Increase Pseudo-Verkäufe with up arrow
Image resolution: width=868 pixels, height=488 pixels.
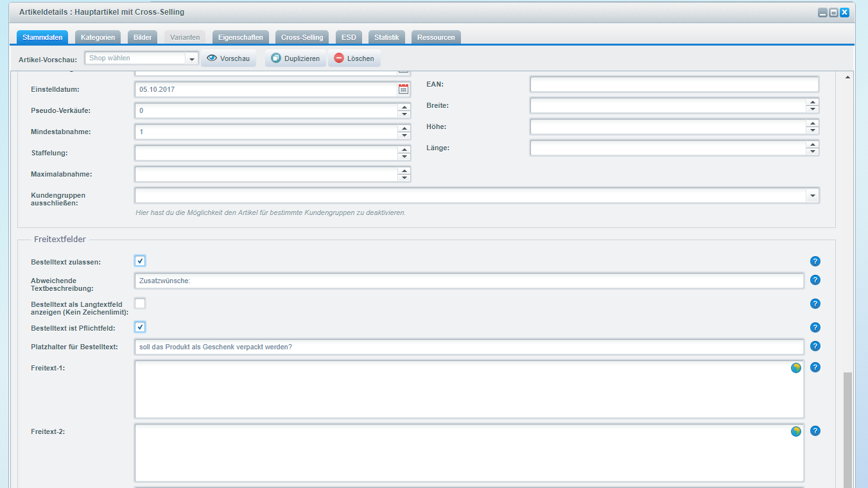click(x=404, y=107)
